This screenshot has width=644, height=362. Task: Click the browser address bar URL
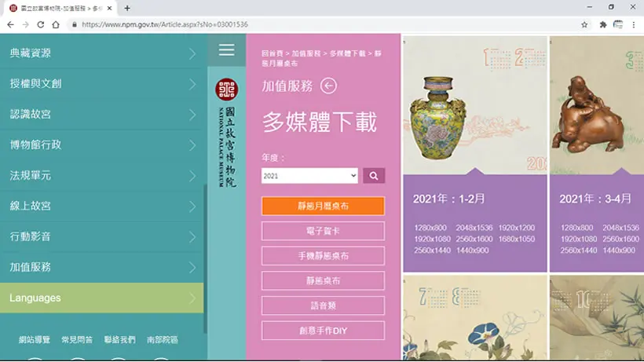click(x=165, y=24)
